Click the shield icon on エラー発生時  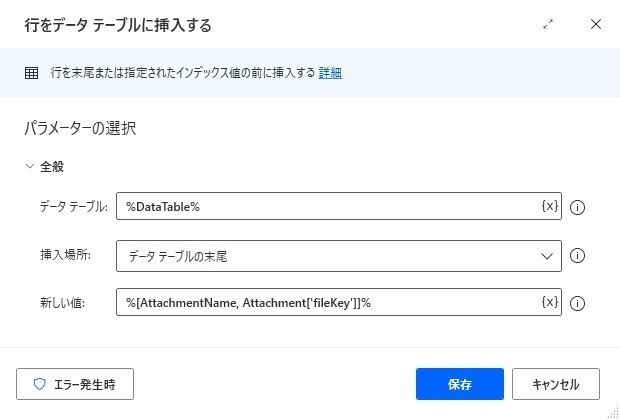40,384
